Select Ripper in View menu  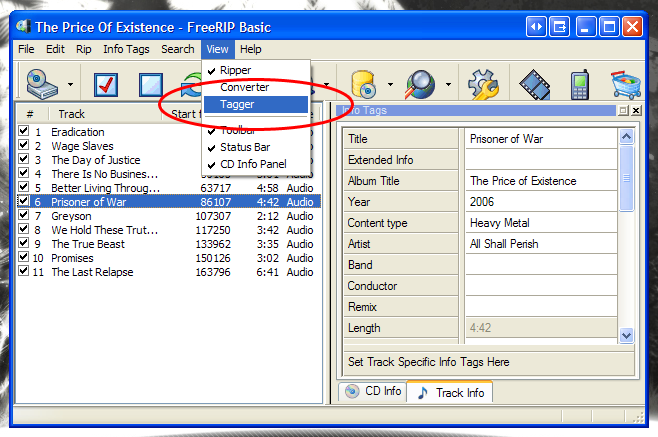[256, 70]
